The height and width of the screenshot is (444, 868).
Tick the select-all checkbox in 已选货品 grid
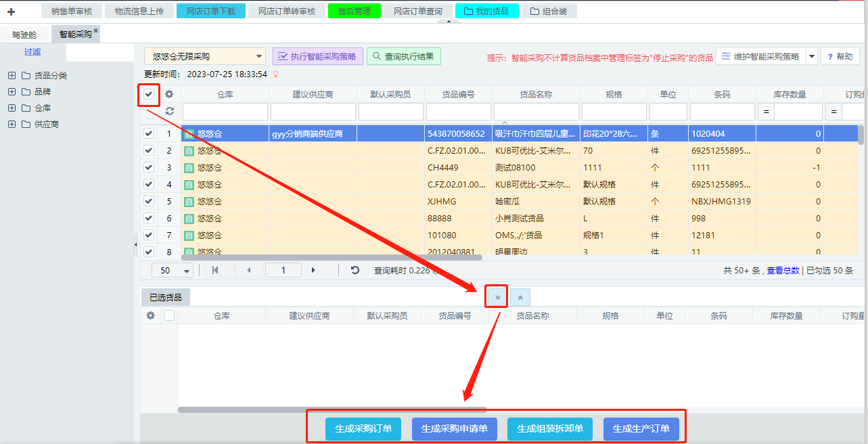tap(169, 315)
